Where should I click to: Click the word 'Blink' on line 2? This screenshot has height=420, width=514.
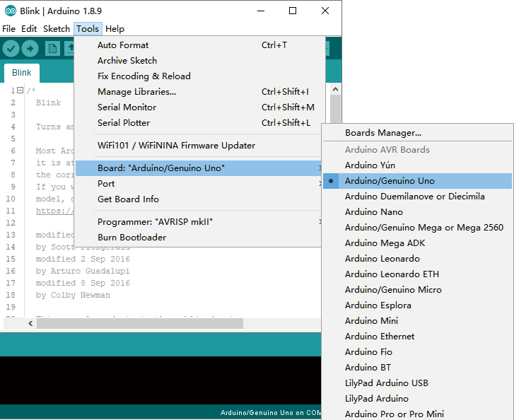coord(49,103)
